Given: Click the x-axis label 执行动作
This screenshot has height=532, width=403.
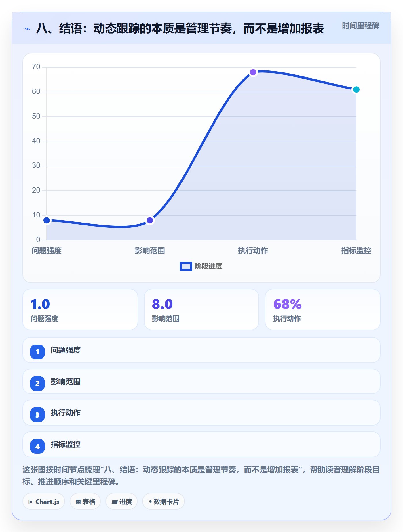Looking at the screenshot, I should (253, 251).
